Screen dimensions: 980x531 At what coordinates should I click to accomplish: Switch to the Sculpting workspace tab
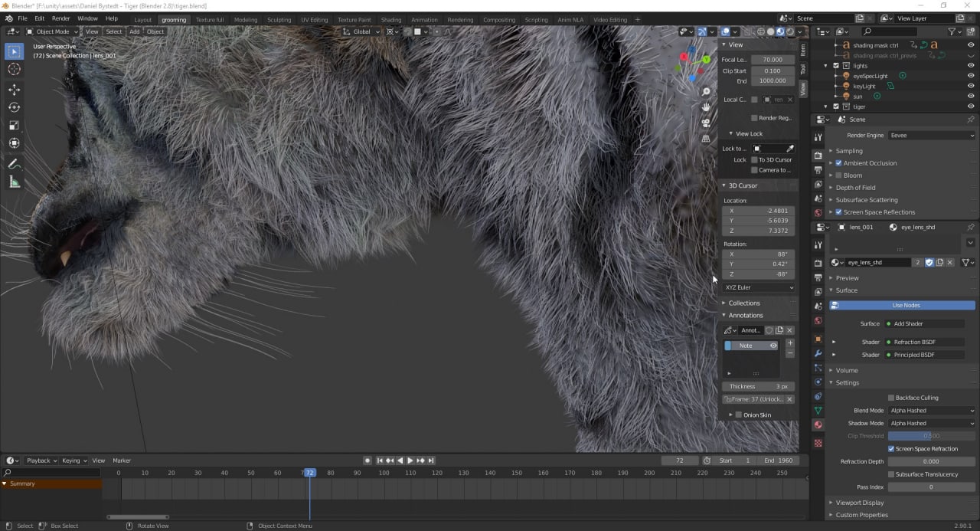(x=279, y=19)
